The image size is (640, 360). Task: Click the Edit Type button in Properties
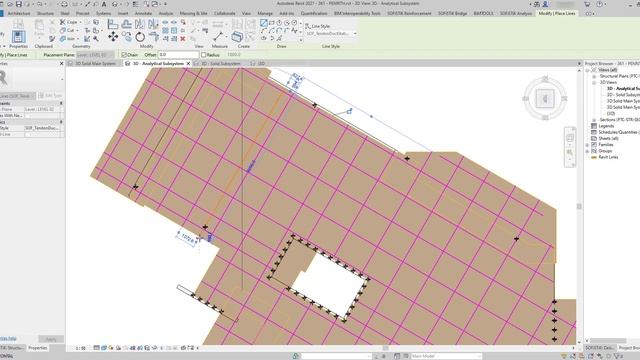(x=51, y=96)
